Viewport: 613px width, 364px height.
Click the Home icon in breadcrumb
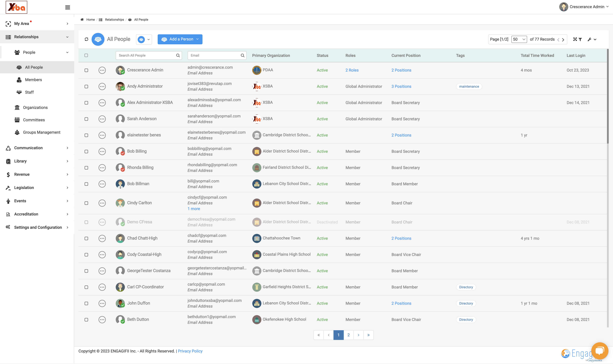pyautogui.click(x=82, y=20)
